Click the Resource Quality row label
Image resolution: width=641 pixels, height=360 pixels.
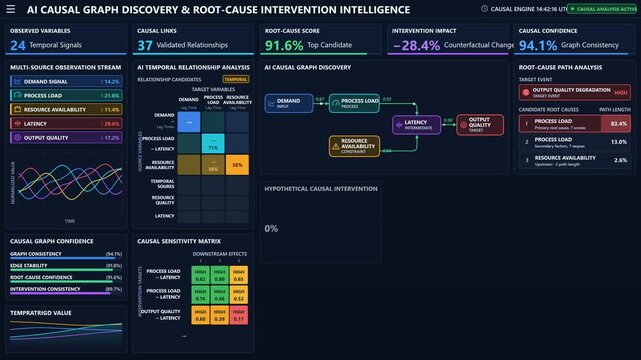click(163, 200)
